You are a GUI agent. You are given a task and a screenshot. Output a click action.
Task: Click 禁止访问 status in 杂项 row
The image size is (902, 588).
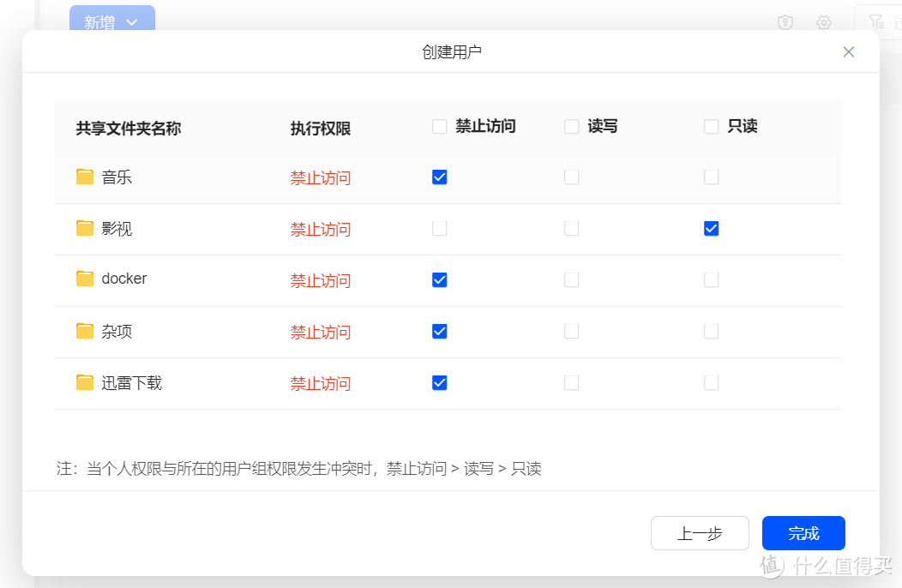coord(321,332)
